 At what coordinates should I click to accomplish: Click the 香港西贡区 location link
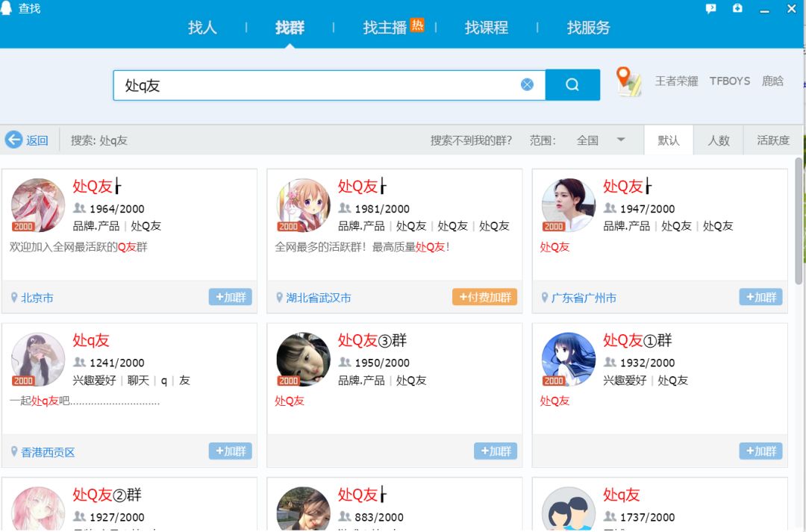pyautogui.click(x=48, y=452)
